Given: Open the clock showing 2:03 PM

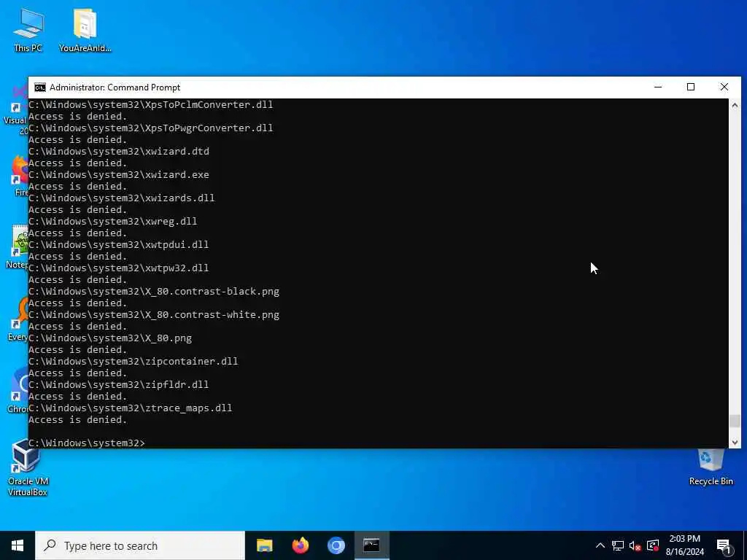Looking at the screenshot, I should point(684,545).
